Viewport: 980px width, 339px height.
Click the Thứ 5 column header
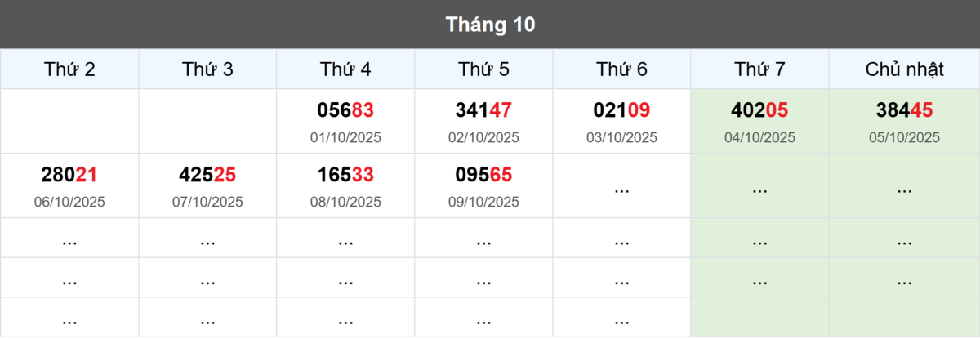(483, 69)
